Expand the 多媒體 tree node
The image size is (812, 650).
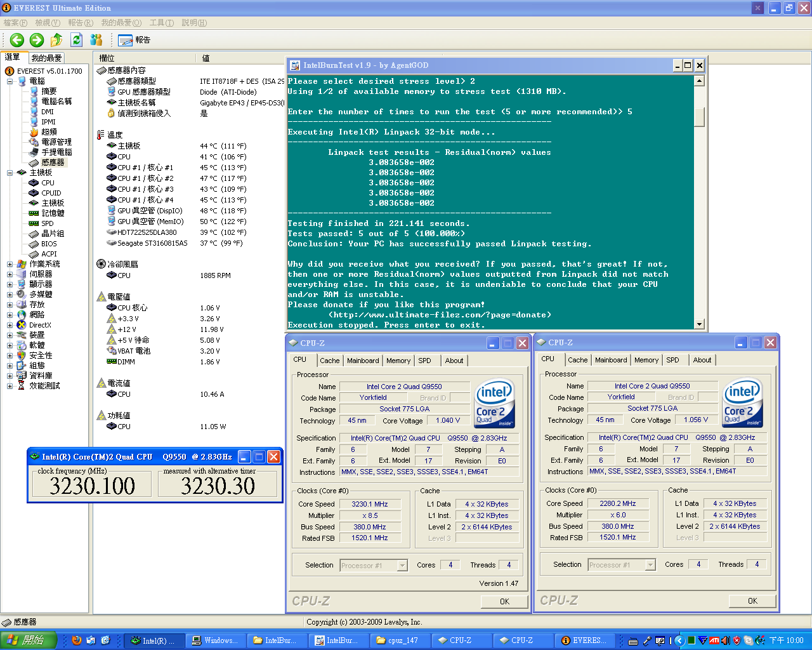tap(10, 295)
